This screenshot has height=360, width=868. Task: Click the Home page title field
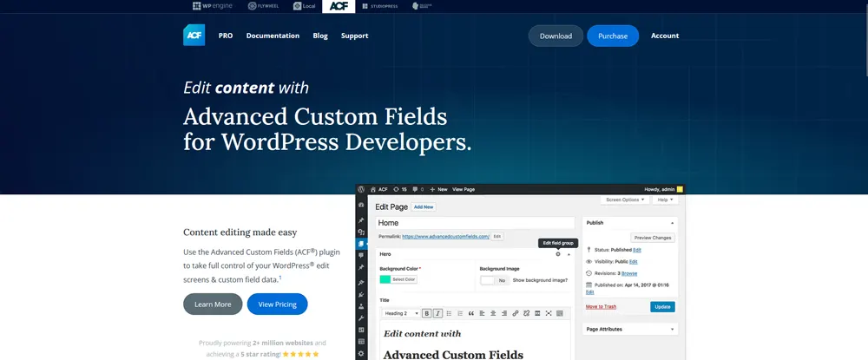tap(475, 223)
